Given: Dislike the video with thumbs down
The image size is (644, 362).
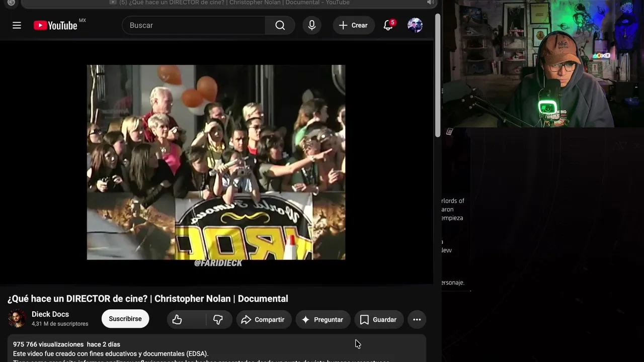Looking at the screenshot, I should (218, 319).
